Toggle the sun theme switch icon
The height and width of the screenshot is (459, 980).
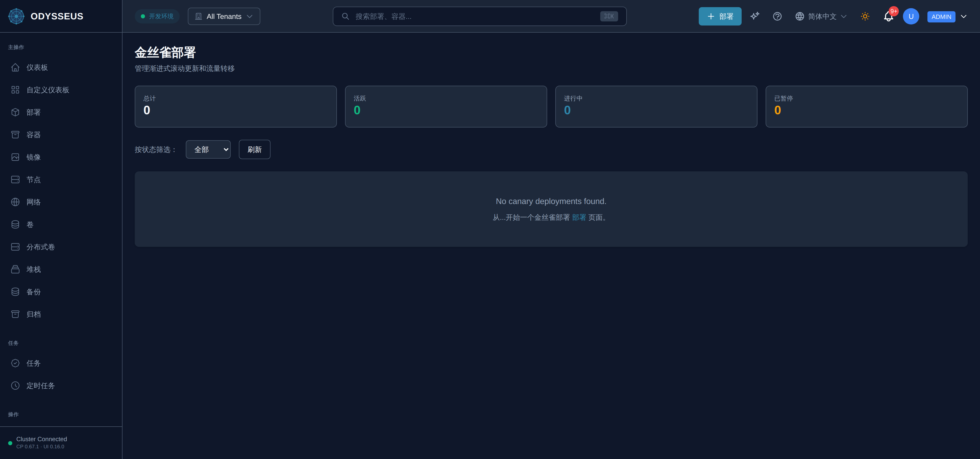tap(865, 16)
